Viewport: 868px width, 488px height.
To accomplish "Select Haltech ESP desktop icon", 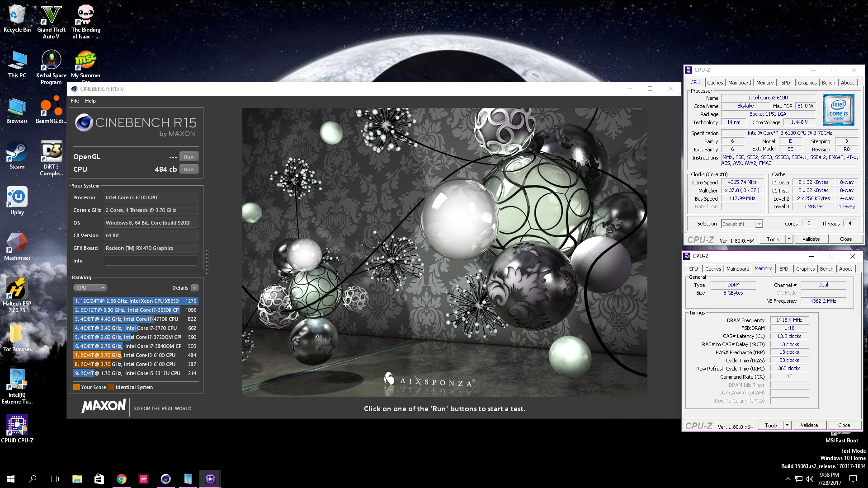I will [17, 295].
